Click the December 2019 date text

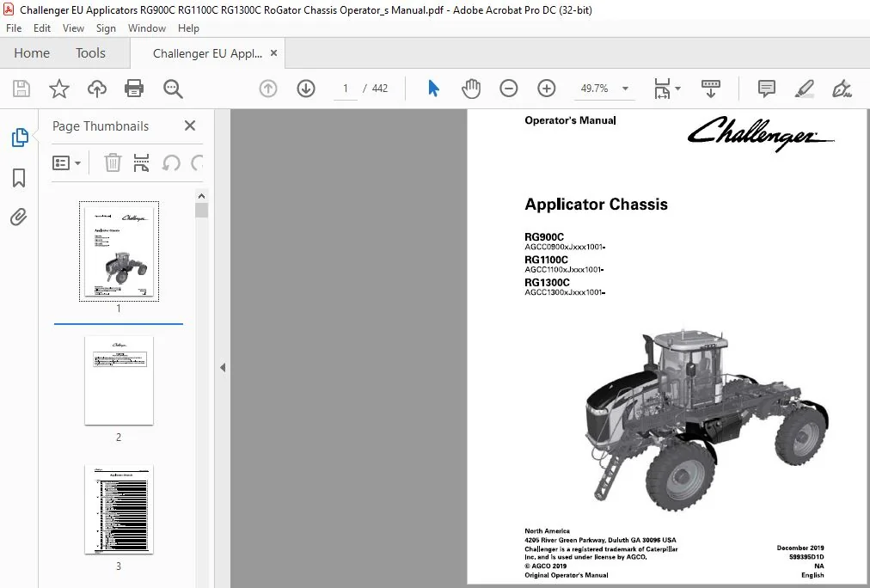click(800, 548)
